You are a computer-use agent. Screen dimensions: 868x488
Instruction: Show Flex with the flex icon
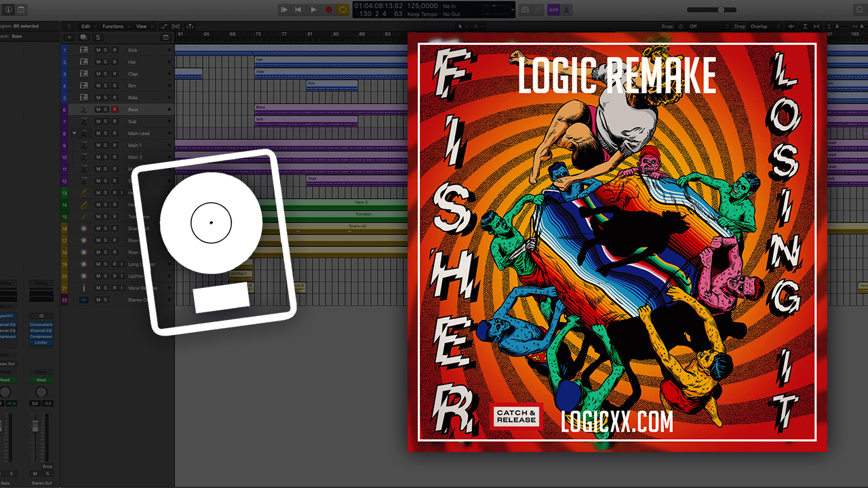click(x=177, y=26)
